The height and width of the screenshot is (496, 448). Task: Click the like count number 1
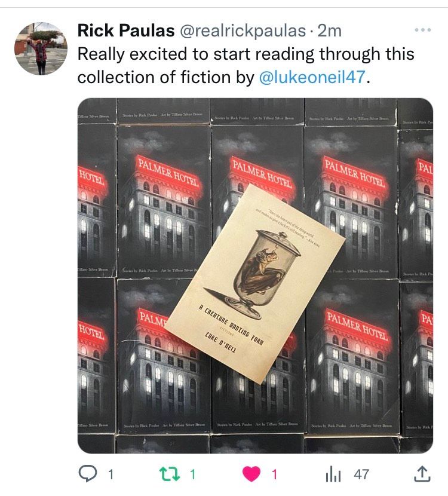274,474
